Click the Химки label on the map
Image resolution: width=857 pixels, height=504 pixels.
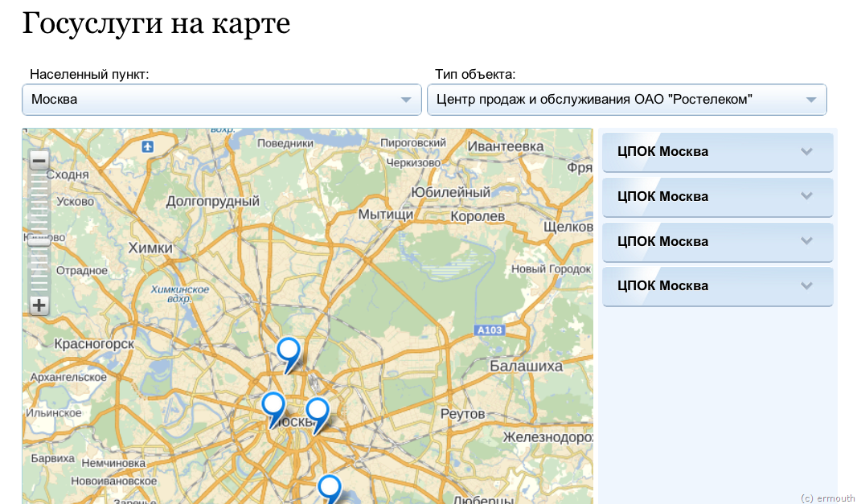150,248
